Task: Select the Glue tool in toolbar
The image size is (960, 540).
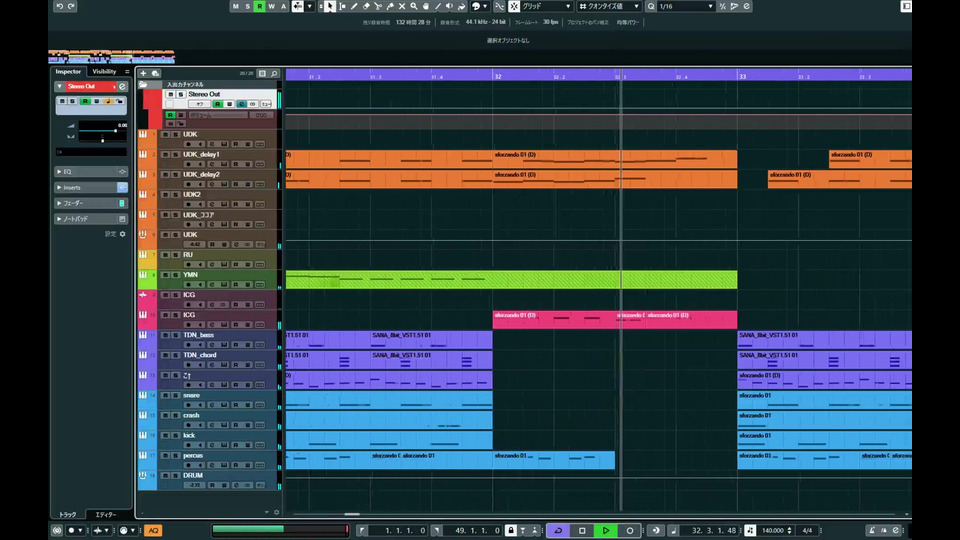Action: tap(389, 6)
